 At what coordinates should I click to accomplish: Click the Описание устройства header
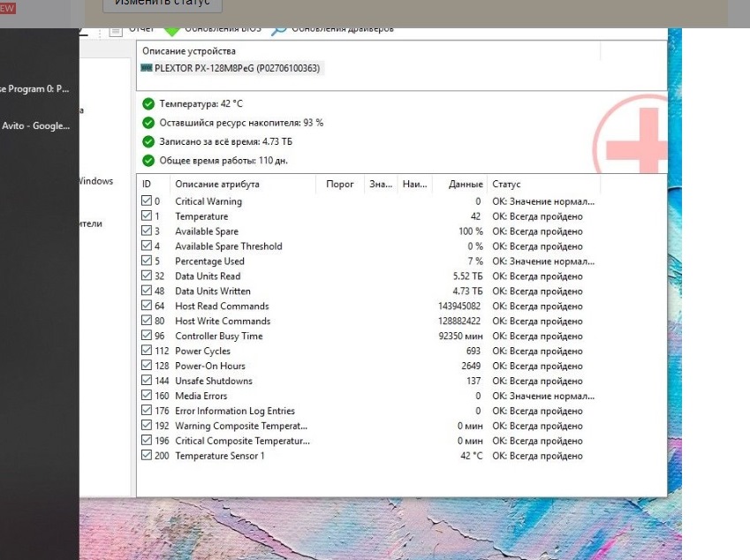pos(189,51)
